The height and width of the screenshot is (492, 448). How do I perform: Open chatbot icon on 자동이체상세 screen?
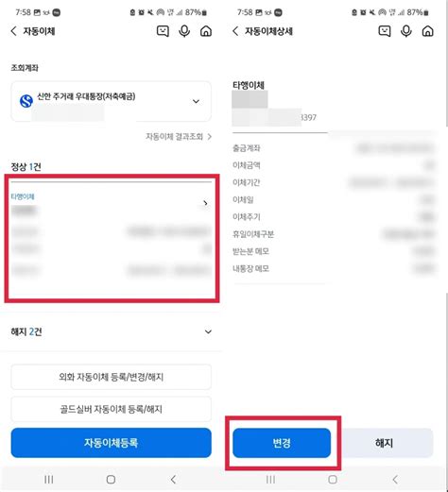click(385, 31)
